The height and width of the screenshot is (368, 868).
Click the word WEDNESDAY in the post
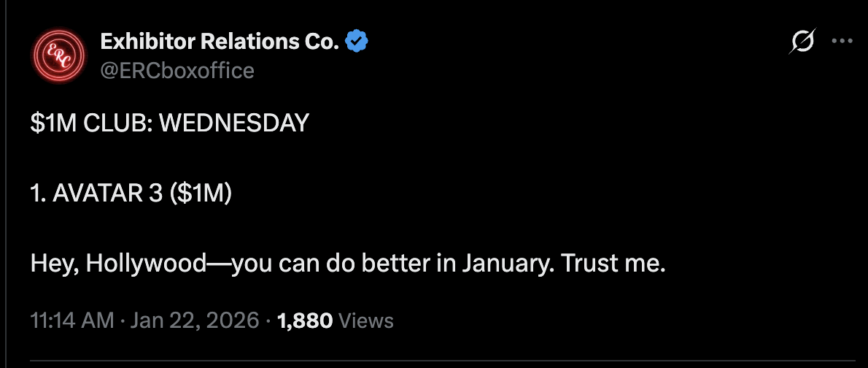233,124
